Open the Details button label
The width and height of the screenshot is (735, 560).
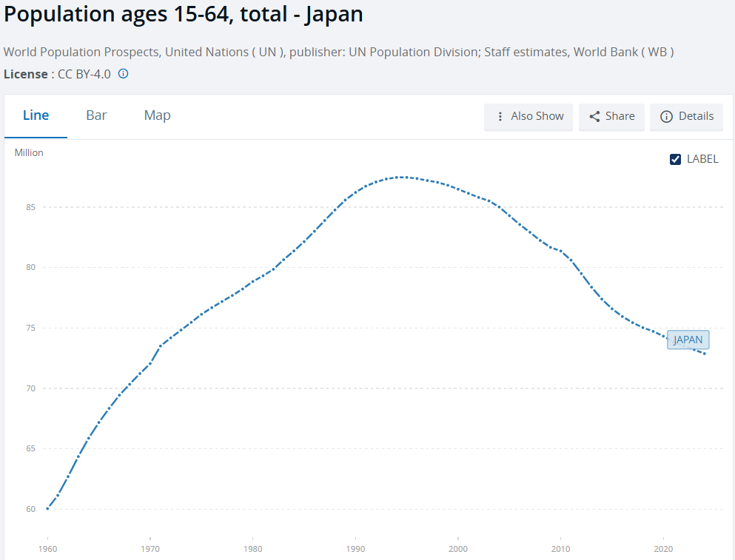tap(696, 116)
